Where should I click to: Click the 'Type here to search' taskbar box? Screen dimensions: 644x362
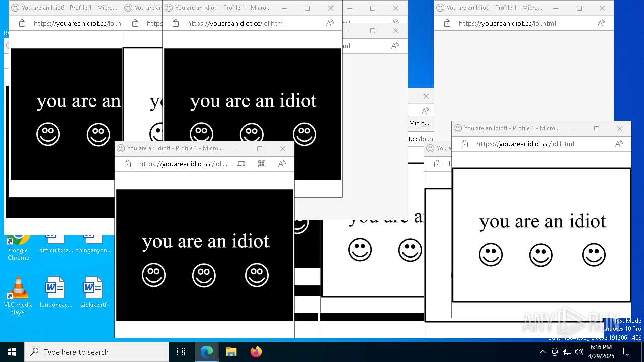[x=97, y=352]
